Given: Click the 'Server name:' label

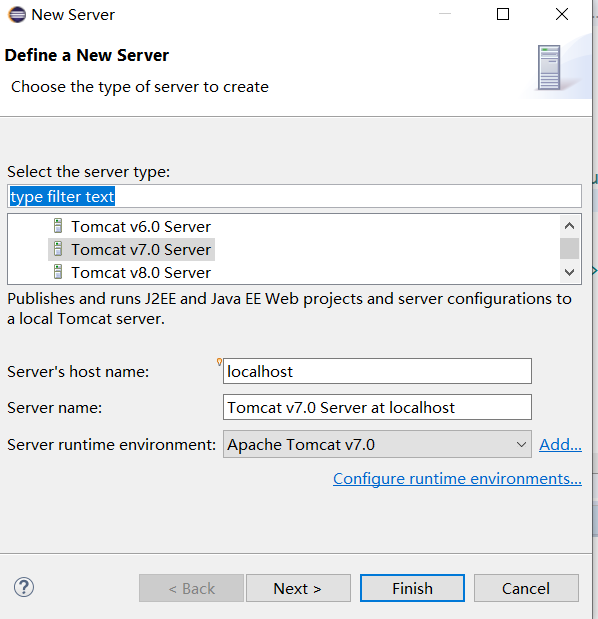Looking at the screenshot, I should (x=54, y=408).
